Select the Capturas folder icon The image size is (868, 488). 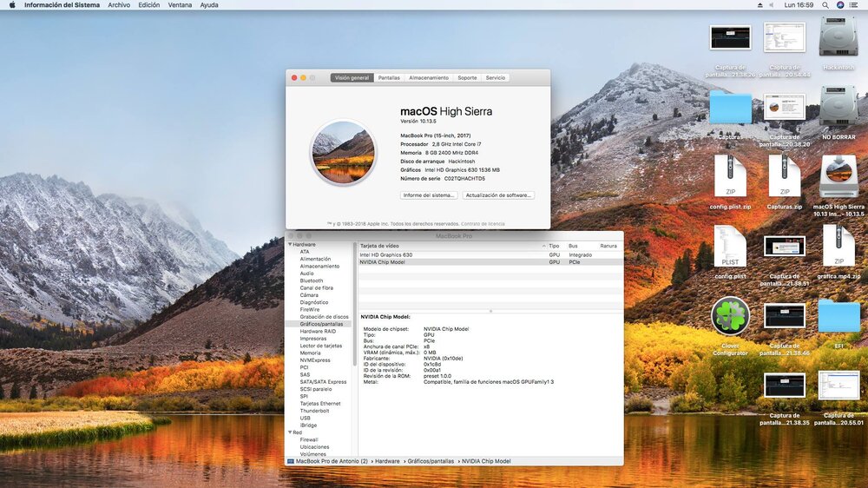pyautogui.click(x=730, y=109)
